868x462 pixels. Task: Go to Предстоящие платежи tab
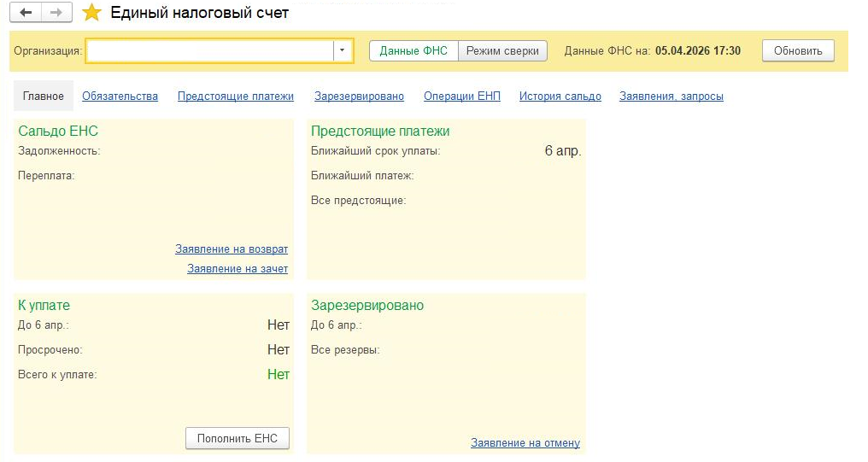[x=236, y=96]
